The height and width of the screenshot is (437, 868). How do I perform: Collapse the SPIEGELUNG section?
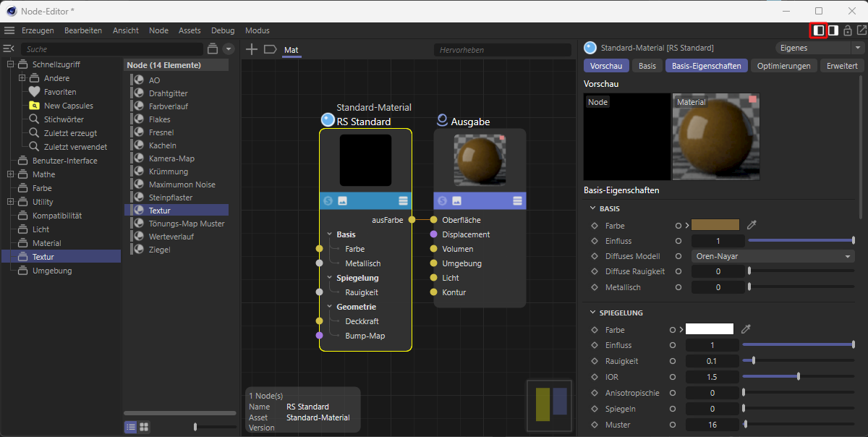tap(594, 313)
